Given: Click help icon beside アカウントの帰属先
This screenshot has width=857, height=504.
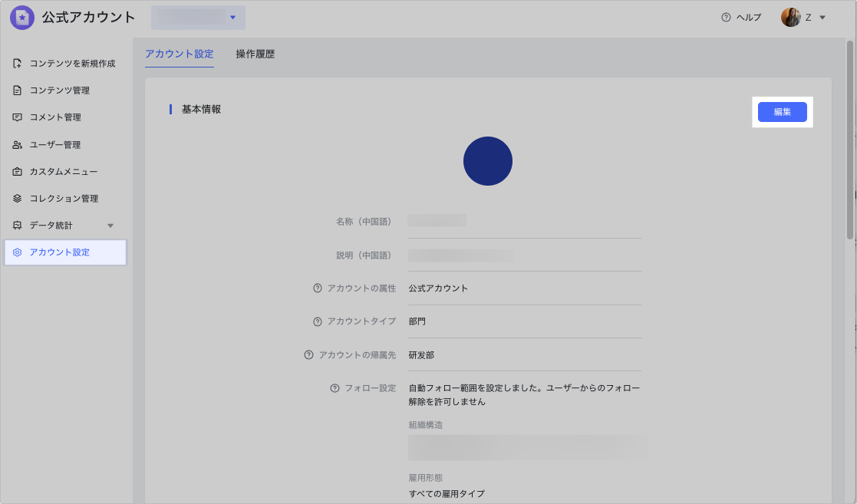Looking at the screenshot, I should [x=308, y=355].
